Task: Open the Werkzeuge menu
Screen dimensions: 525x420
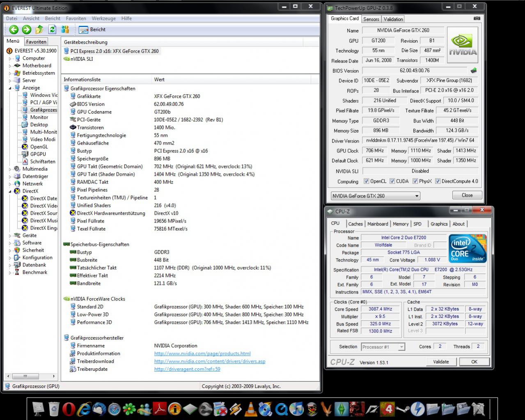Action: [x=103, y=18]
